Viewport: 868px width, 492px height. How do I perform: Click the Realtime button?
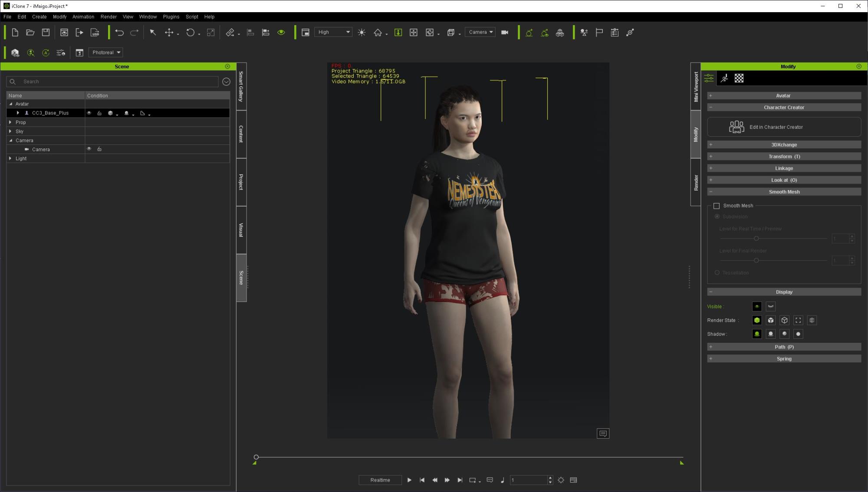[x=380, y=480]
